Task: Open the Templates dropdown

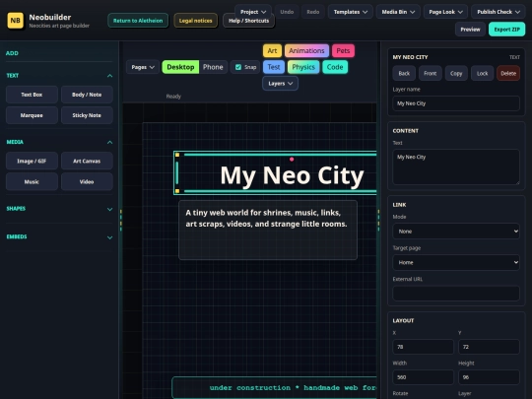Action: pyautogui.click(x=350, y=12)
